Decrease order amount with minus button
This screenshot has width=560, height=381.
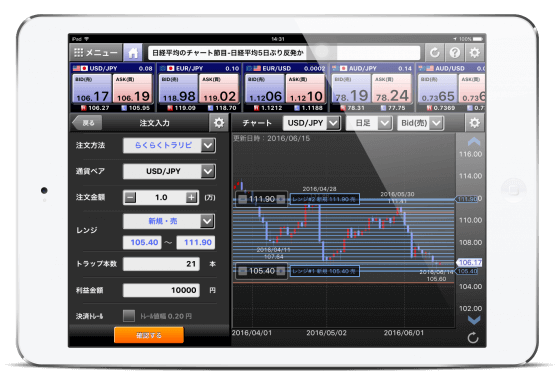[130, 197]
